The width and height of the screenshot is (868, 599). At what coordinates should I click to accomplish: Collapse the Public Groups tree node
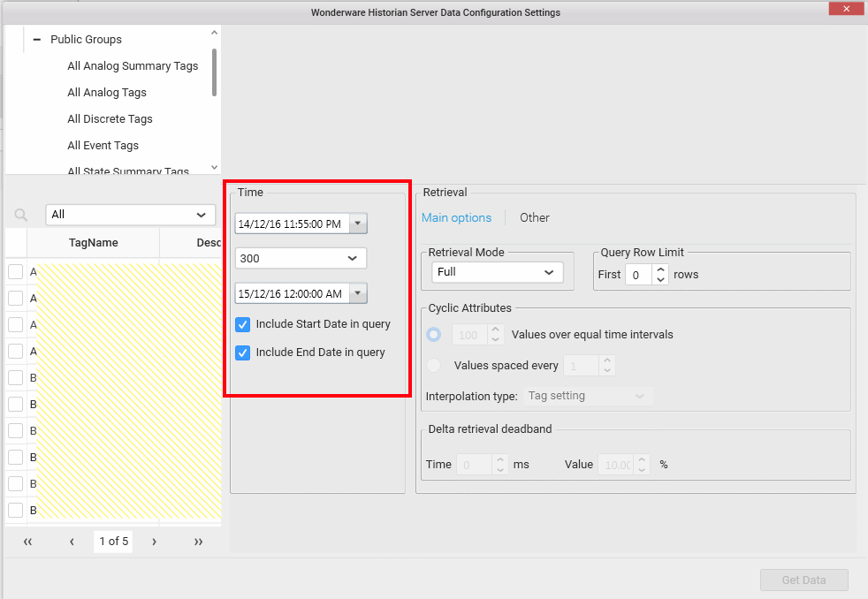pos(36,39)
